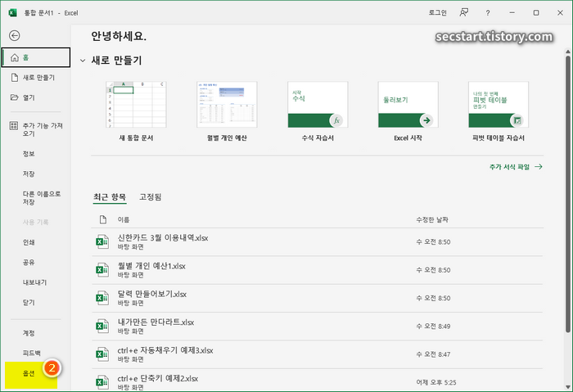573x392 pixels.
Task: Click the home icon in sidebar
Action: [x=14, y=57]
